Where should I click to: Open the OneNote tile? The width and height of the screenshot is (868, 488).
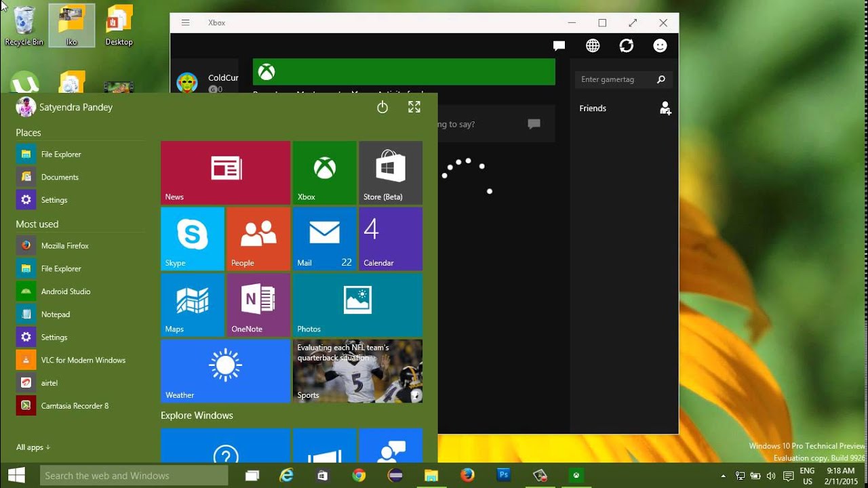[x=258, y=305]
